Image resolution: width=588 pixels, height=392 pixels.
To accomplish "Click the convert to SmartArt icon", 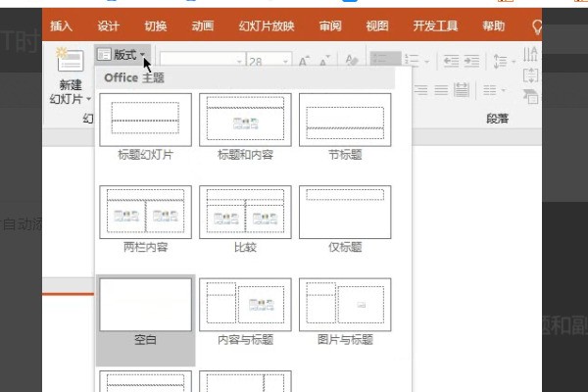I will pos(531,96).
